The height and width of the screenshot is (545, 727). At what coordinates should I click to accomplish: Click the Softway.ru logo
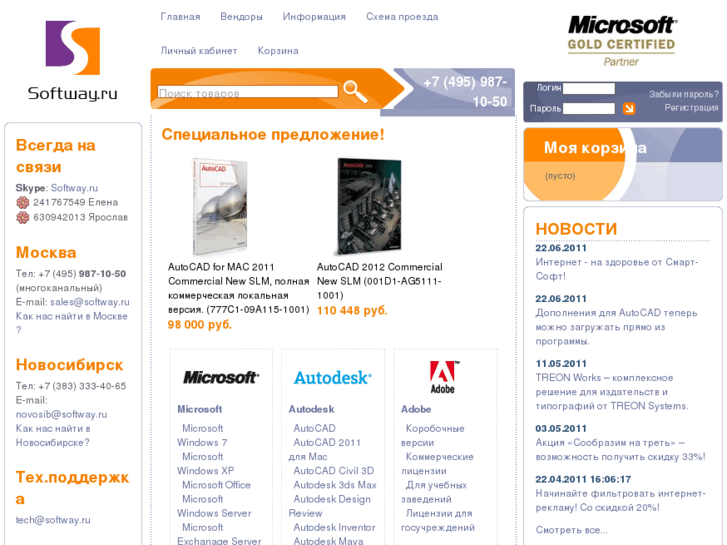click(x=73, y=61)
